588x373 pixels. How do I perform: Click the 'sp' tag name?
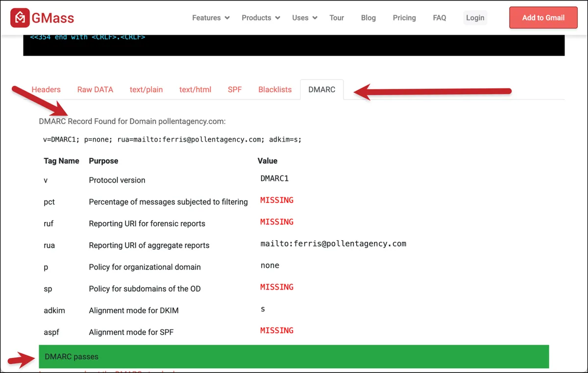[x=48, y=289]
